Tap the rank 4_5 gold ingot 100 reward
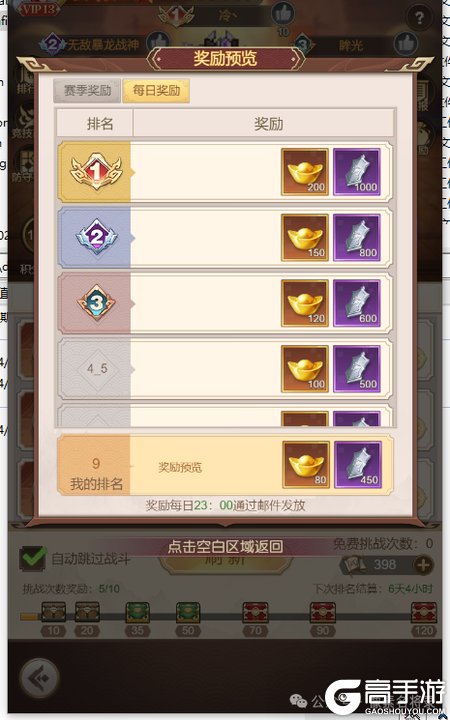The height and width of the screenshot is (720, 450). coord(305,369)
